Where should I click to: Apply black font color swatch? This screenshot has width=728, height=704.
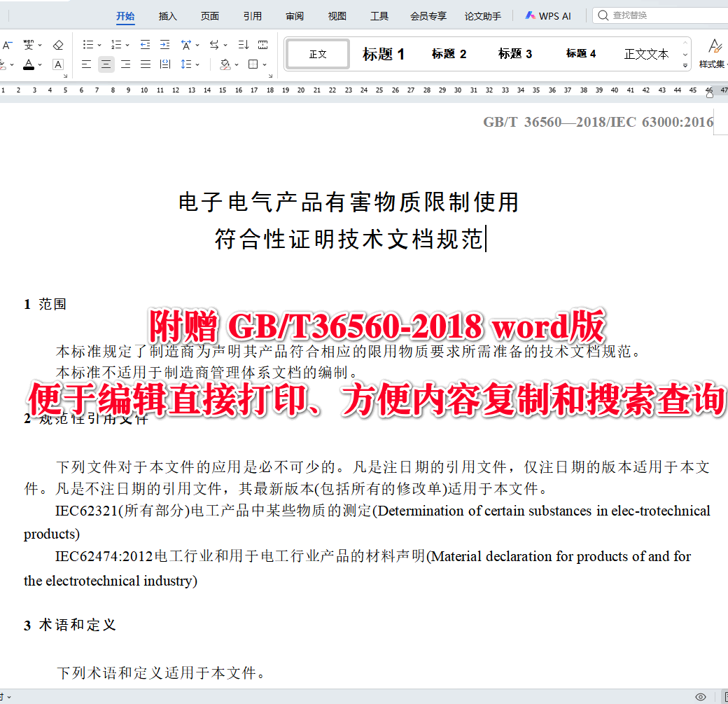pyautogui.click(x=29, y=64)
